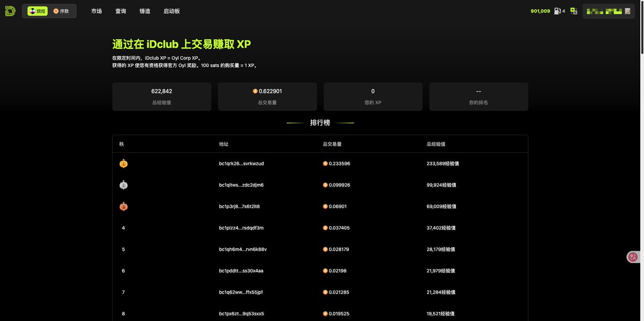The width and height of the screenshot is (644, 321).
Task: Click the rank number 6
Action: 123,271
